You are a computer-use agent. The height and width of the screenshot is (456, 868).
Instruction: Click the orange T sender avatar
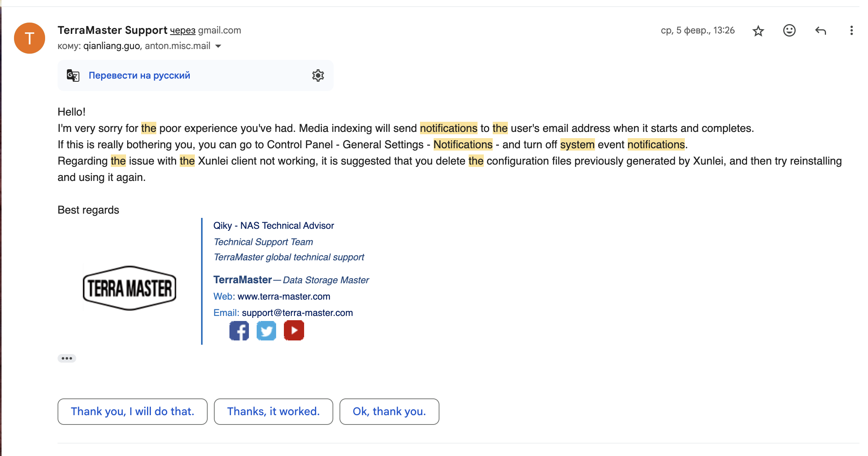point(30,38)
